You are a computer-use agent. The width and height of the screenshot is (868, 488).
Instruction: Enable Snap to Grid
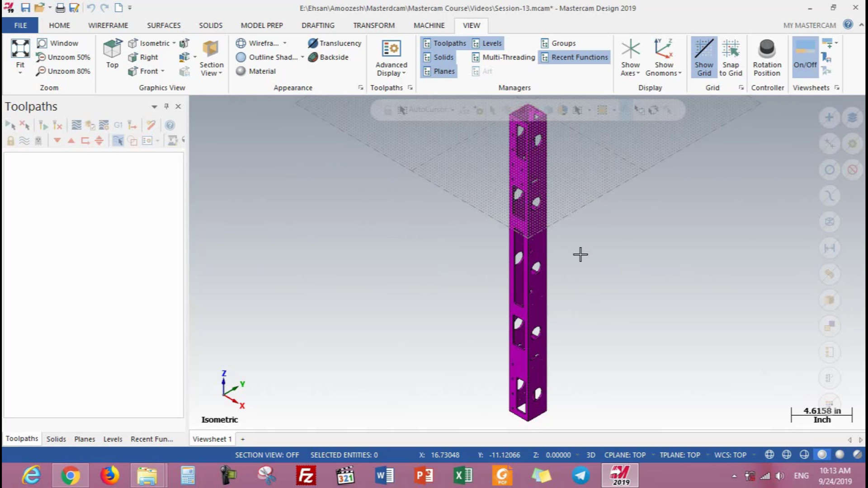pos(731,57)
